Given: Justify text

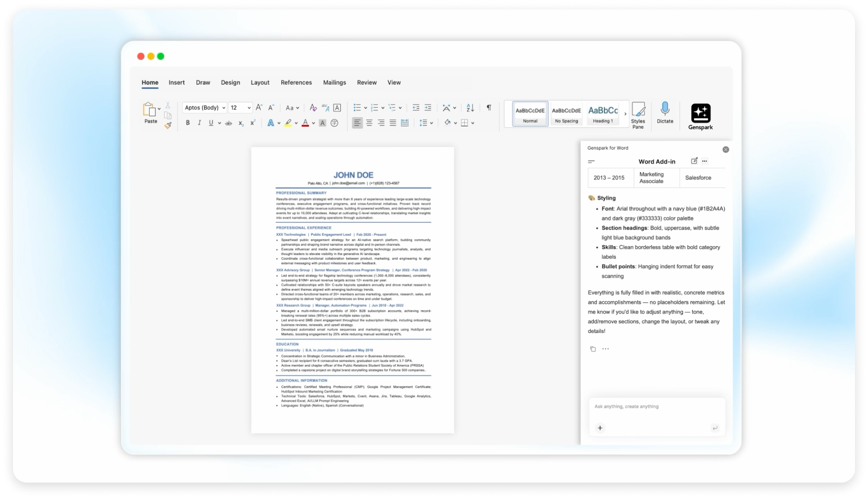Looking at the screenshot, I should [393, 123].
